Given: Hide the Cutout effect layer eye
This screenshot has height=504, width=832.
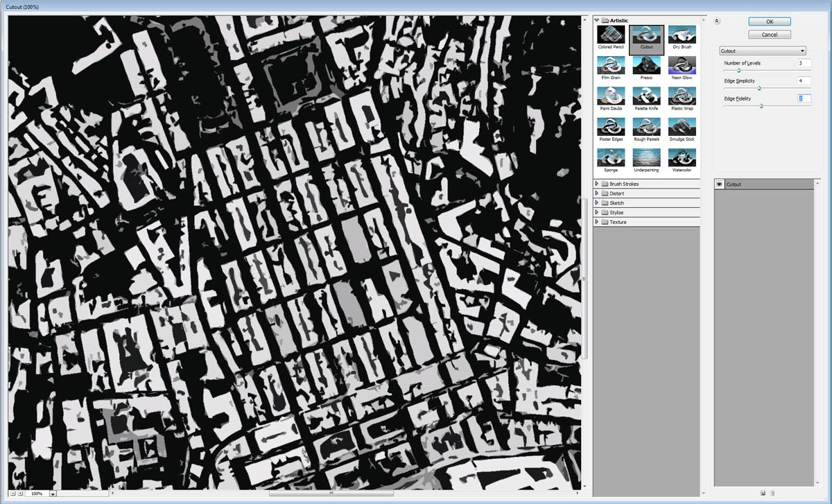Looking at the screenshot, I should 720,184.
